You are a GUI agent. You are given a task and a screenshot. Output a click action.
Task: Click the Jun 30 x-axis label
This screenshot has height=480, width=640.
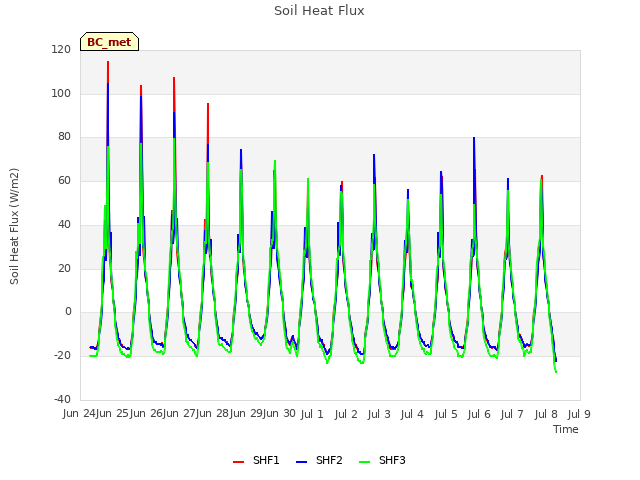[279, 413]
